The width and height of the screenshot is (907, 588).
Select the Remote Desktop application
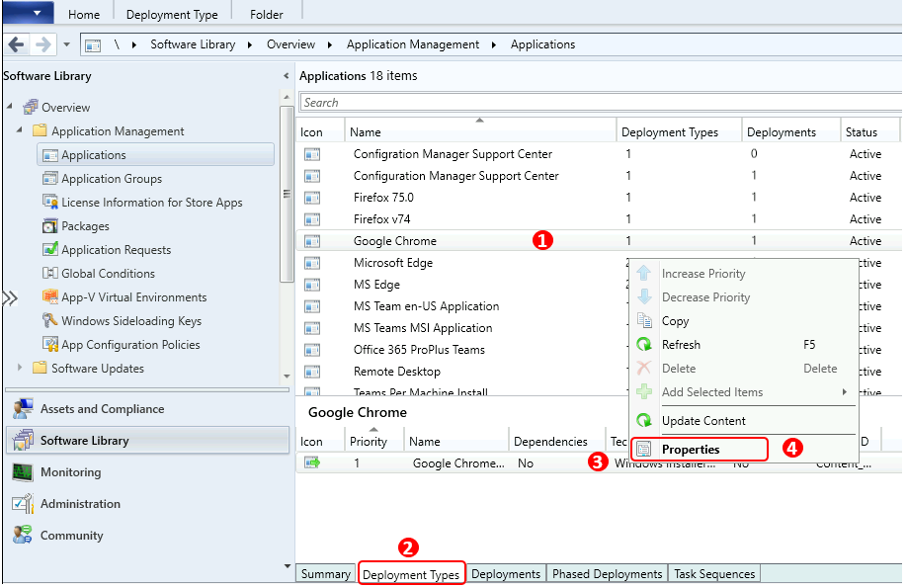pyautogui.click(x=462, y=372)
